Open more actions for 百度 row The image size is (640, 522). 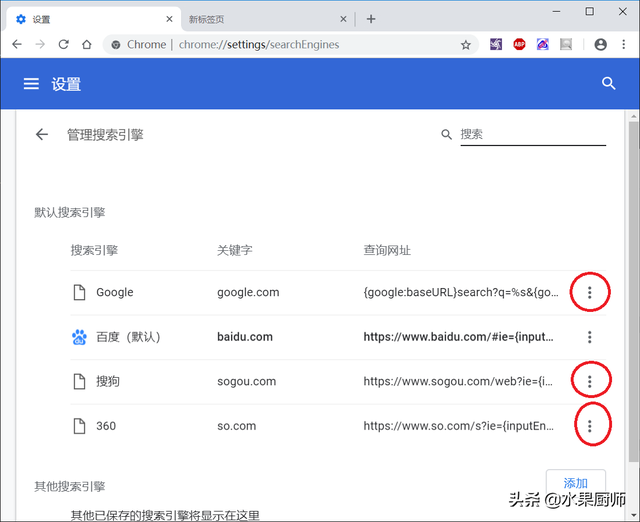[x=589, y=337]
